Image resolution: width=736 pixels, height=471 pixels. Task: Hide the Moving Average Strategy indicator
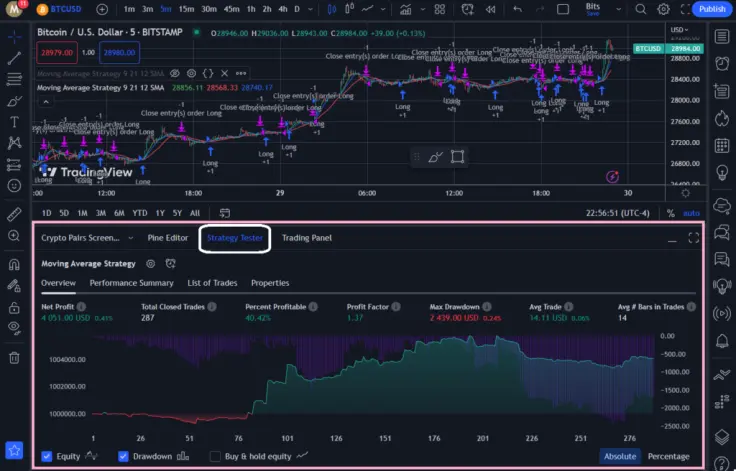click(x=175, y=73)
